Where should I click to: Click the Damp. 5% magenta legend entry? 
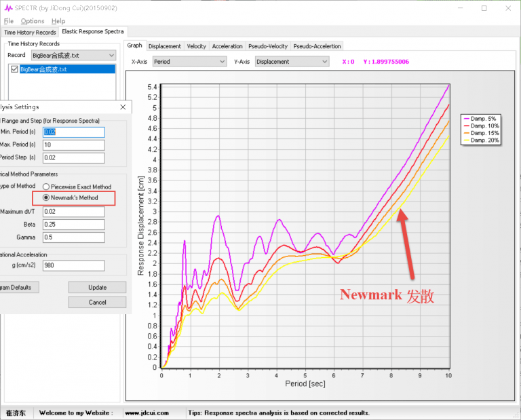tap(480, 119)
